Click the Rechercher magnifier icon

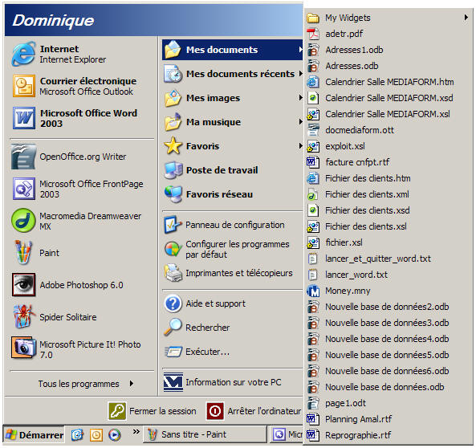[173, 327]
